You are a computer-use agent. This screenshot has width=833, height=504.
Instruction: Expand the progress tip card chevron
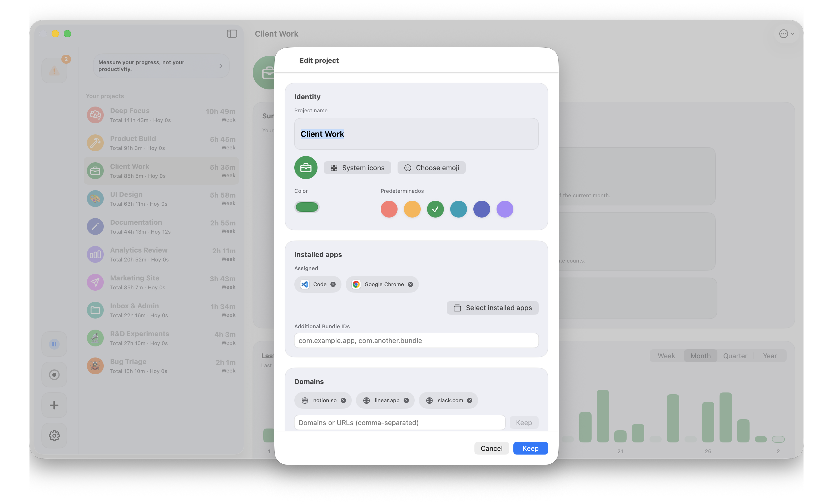(221, 65)
